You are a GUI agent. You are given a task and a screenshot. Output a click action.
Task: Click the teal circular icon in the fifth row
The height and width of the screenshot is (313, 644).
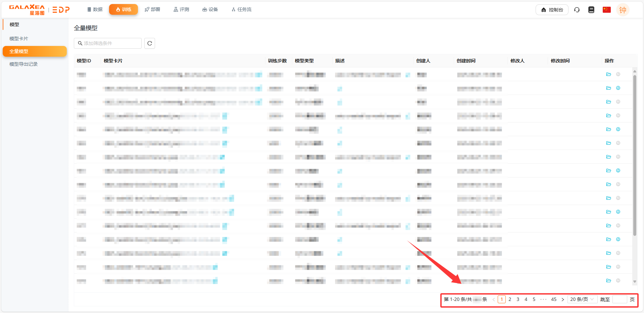[618, 129]
